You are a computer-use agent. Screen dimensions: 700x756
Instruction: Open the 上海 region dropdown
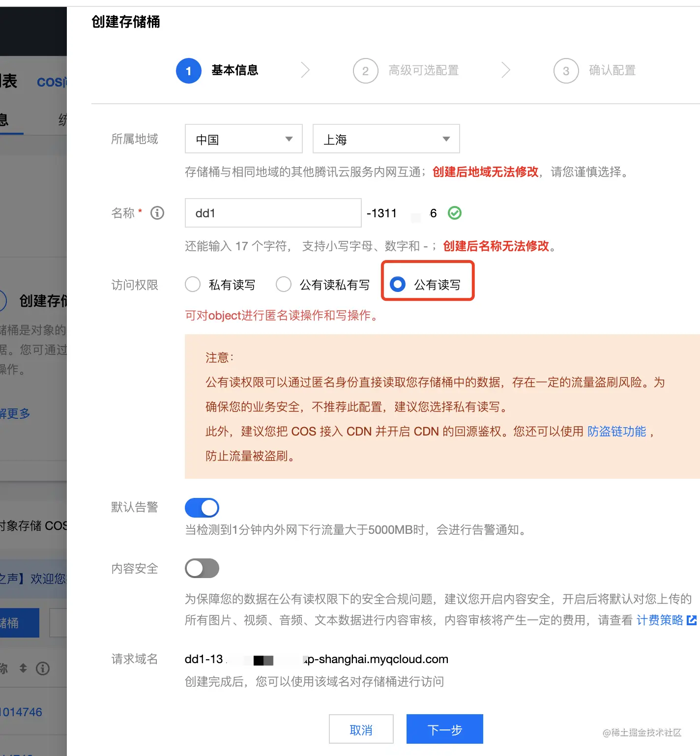386,139
